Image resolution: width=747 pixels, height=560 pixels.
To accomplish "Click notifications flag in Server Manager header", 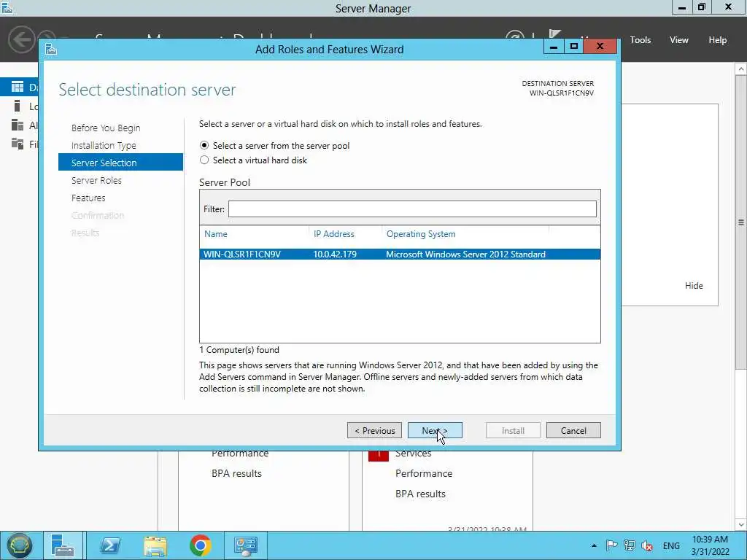I will [x=554, y=34].
